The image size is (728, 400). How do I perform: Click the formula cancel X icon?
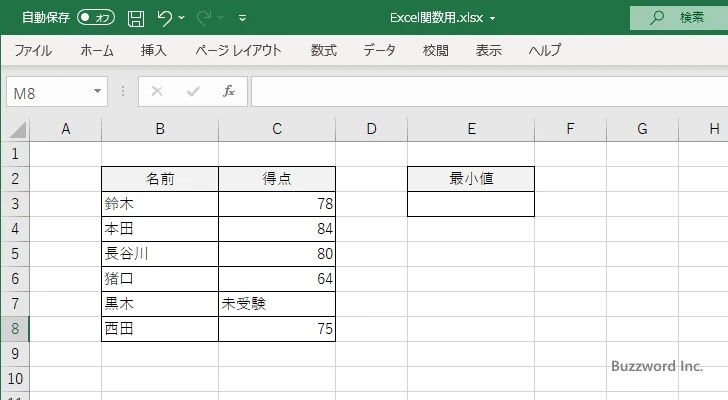157,91
